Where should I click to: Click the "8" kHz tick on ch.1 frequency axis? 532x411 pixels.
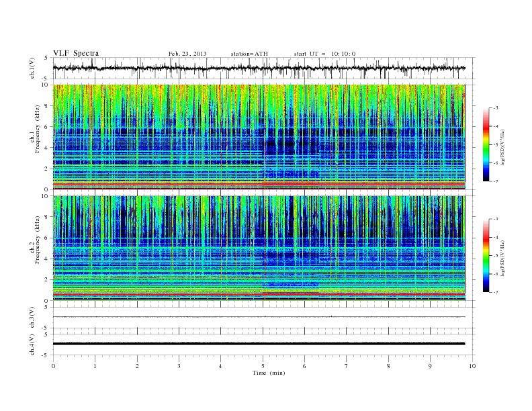coord(47,106)
